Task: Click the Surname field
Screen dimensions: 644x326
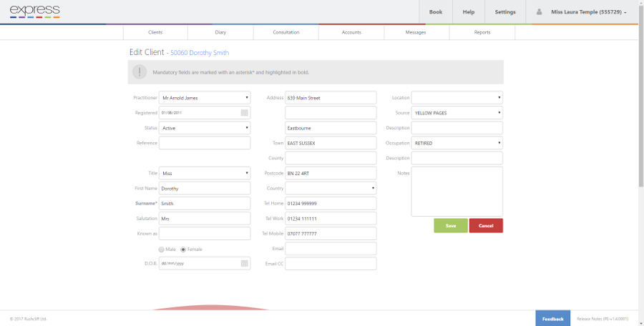Action: [x=205, y=203]
